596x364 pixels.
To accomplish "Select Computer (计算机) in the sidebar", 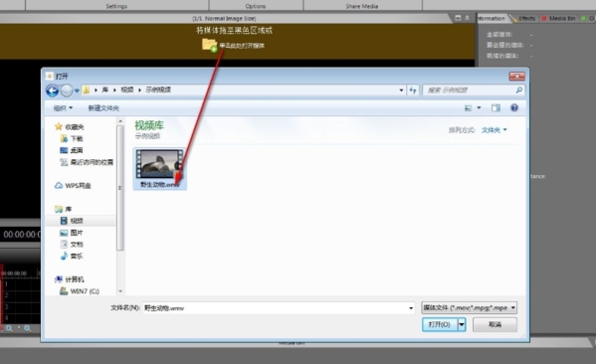I will coord(70,279).
